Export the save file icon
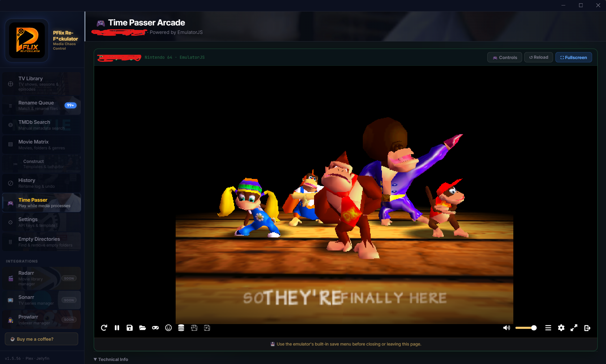Viewport: 606px width, 364px height. click(194, 328)
